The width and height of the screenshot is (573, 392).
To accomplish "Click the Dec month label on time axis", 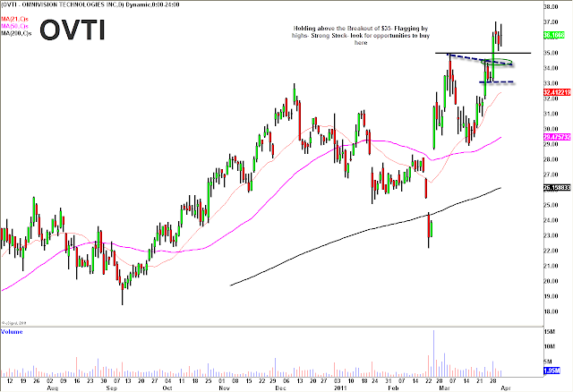I will tap(280, 388).
